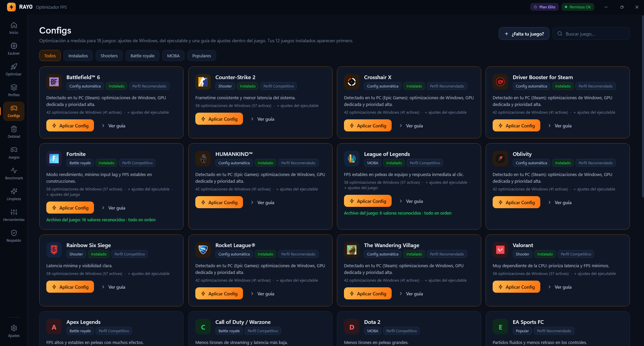Select the Battle royale filter tab
Viewport: 644px width, 346px height.
click(x=143, y=56)
